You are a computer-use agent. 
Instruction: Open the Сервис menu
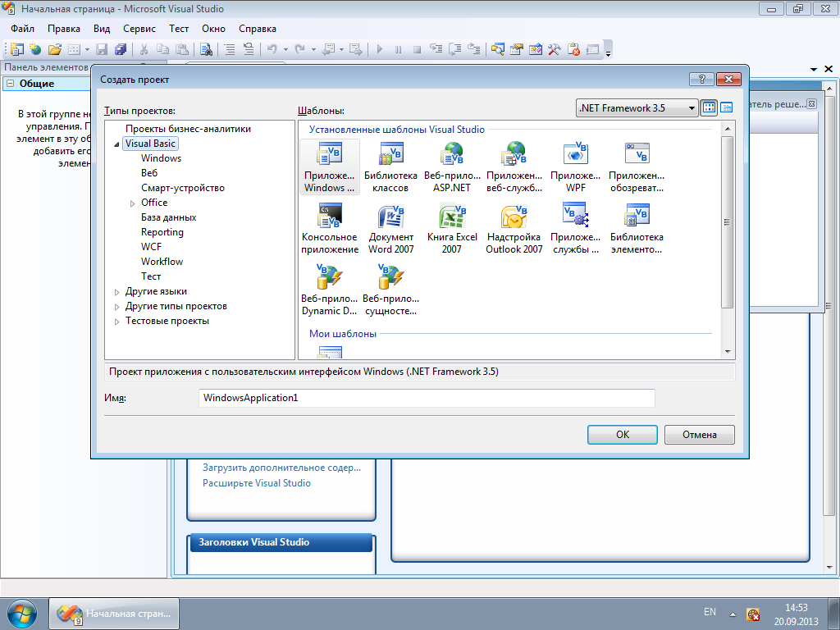tap(139, 29)
